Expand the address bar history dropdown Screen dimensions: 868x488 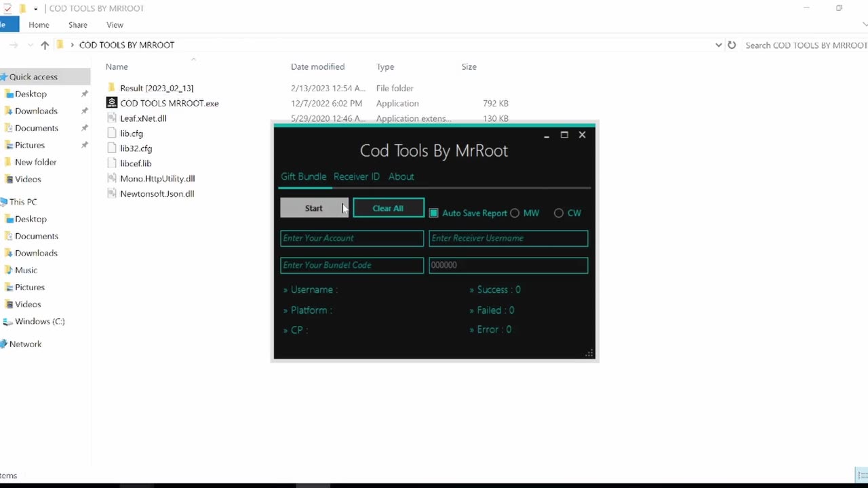(x=718, y=45)
